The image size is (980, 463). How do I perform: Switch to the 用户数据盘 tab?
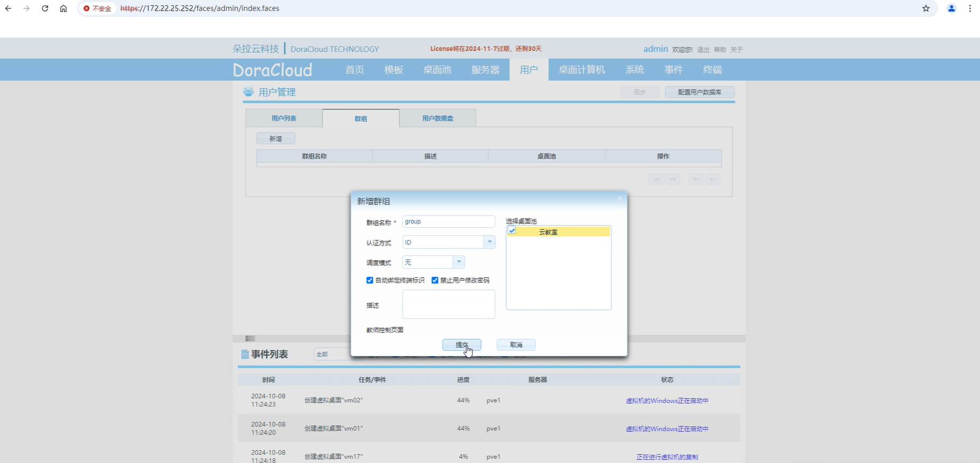pos(438,118)
